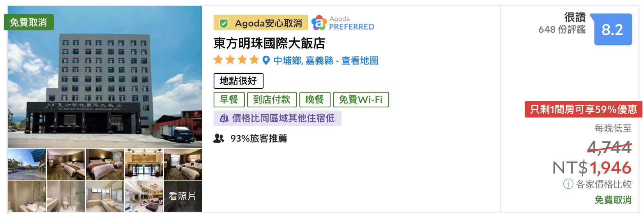
Task: Click the red 只剩1間房可享59%優惠 banner
Action: [x=583, y=109]
